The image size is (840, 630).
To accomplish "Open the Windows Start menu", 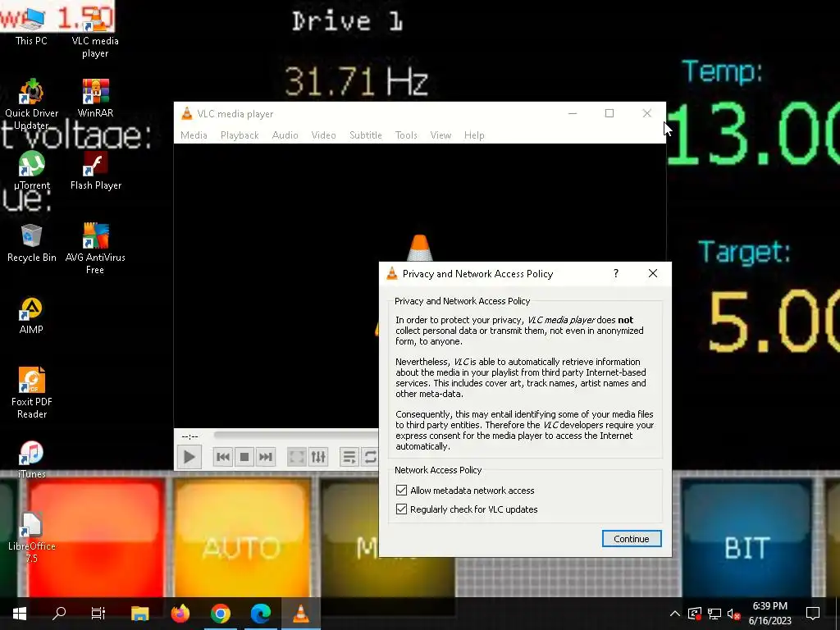I will 20,614.
